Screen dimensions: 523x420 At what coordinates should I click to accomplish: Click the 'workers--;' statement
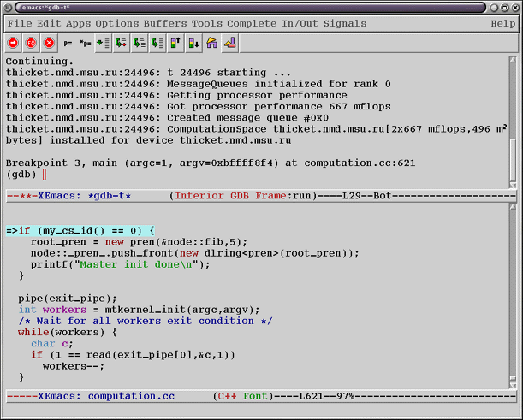[74, 366]
